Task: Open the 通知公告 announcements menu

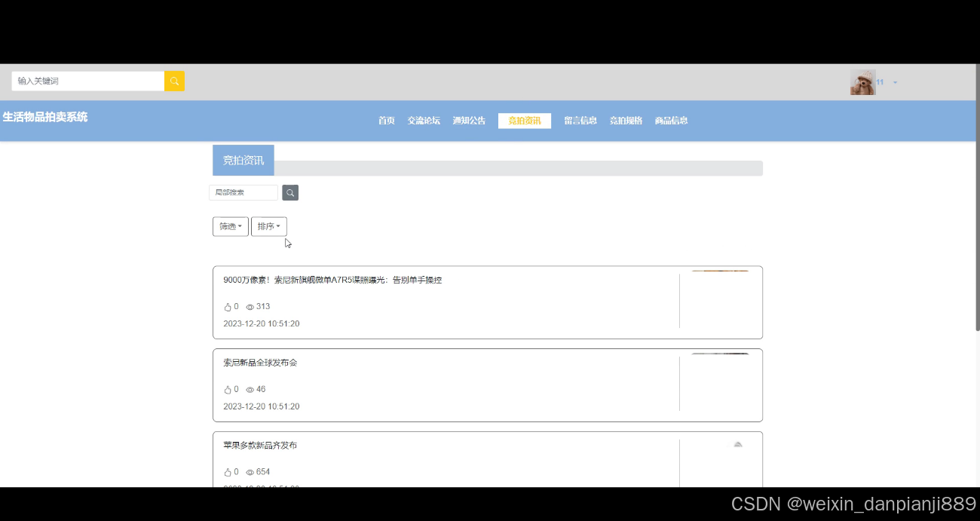Action: tap(469, 121)
